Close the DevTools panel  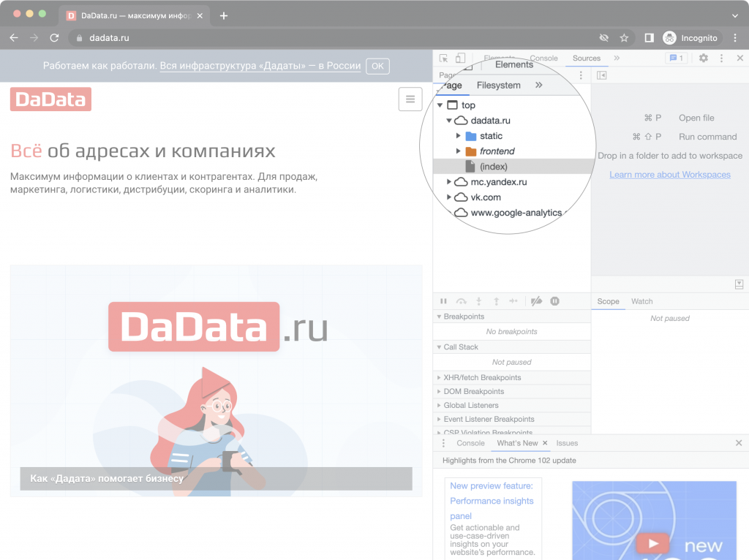tap(740, 58)
